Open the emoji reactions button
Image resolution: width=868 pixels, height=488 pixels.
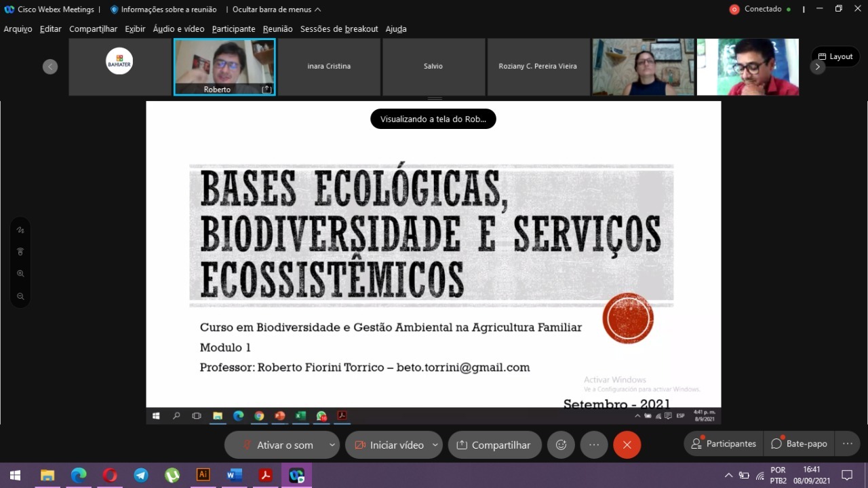click(561, 445)
